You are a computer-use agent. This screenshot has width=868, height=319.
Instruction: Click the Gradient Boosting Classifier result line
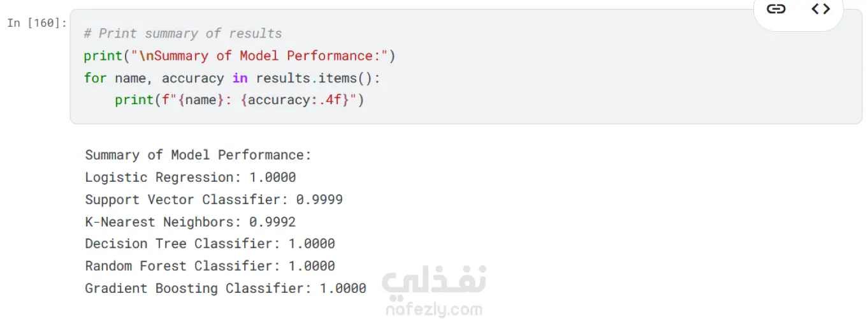tap(226, 288)
